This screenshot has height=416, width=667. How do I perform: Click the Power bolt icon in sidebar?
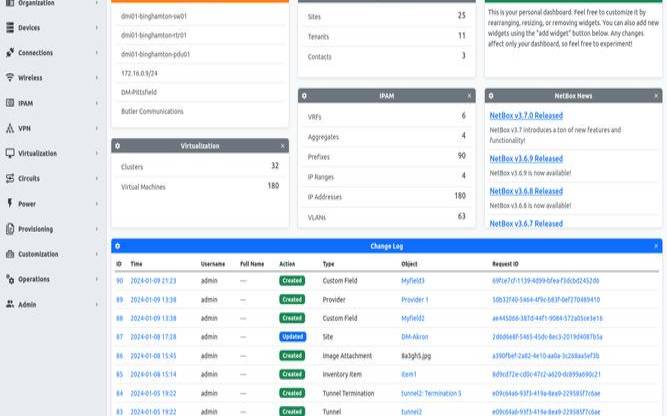click(9, 203)
